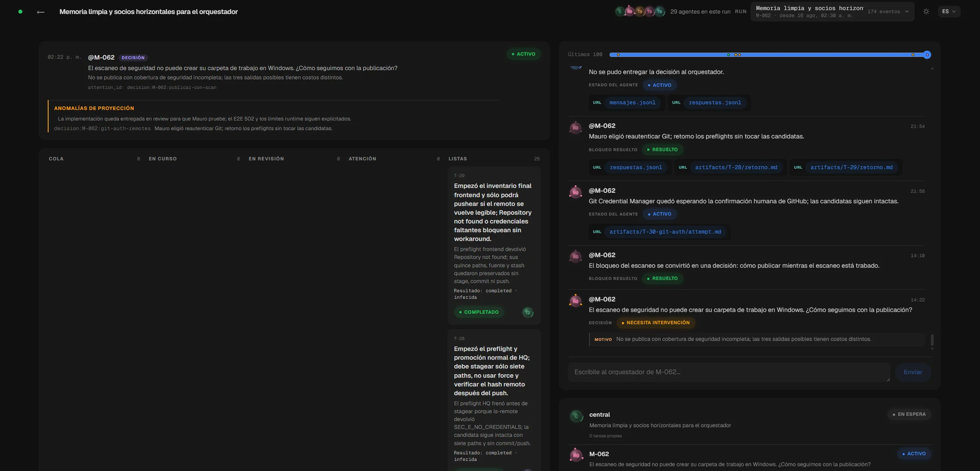Select the LISTAS column header

coord(458,159)
